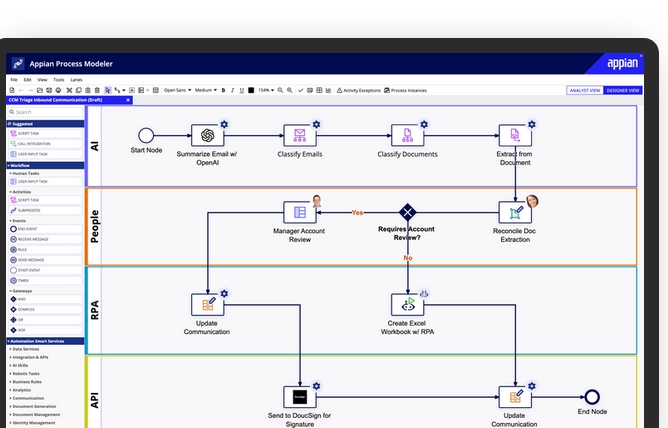Choose END EVENT in palette

[45, 229]
